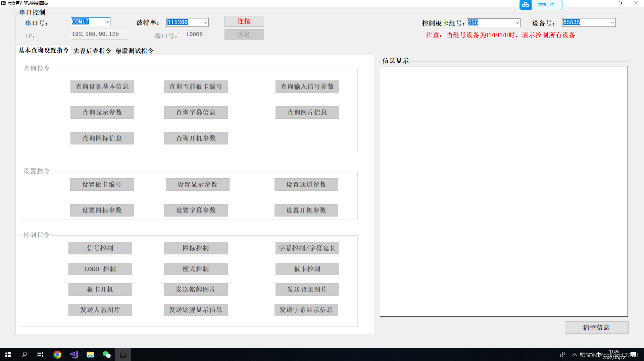Click the control panel app taskbar icon
Image resolution: width=644 pixels, height=361 pixels.
tap(123, 355)
